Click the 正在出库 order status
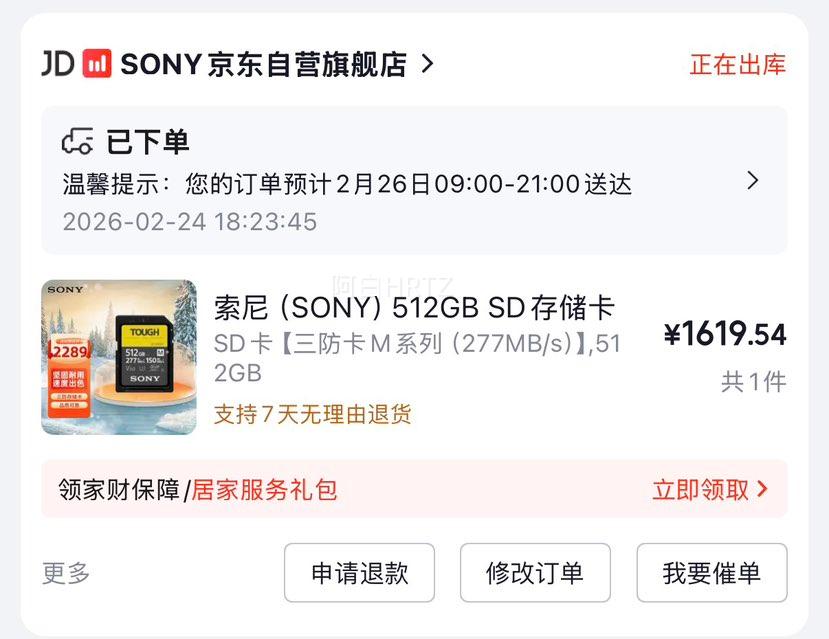 737,65
